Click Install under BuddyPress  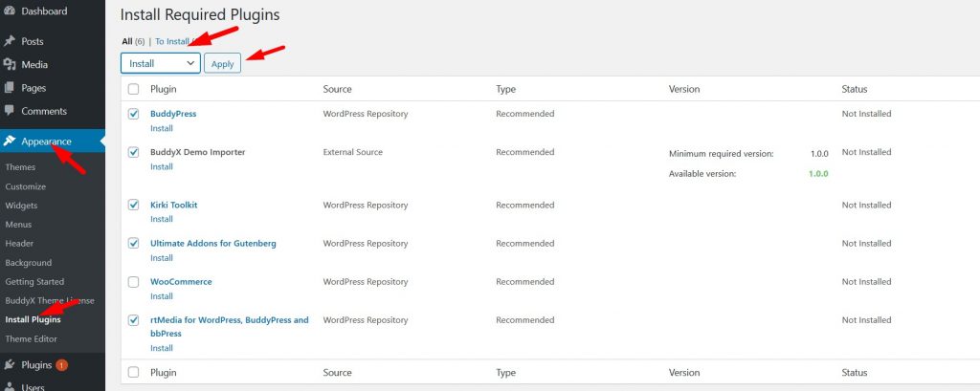pos(161,128)
